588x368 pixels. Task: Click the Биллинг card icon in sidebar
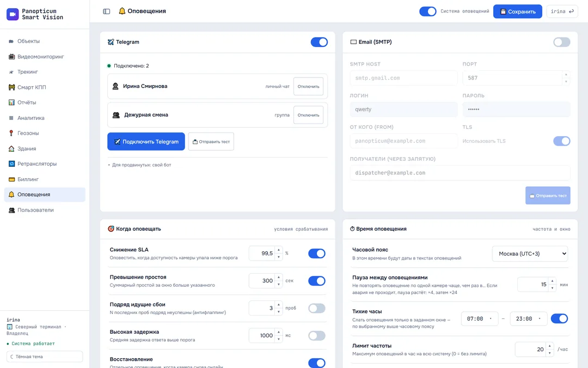[x=11, y=179]
